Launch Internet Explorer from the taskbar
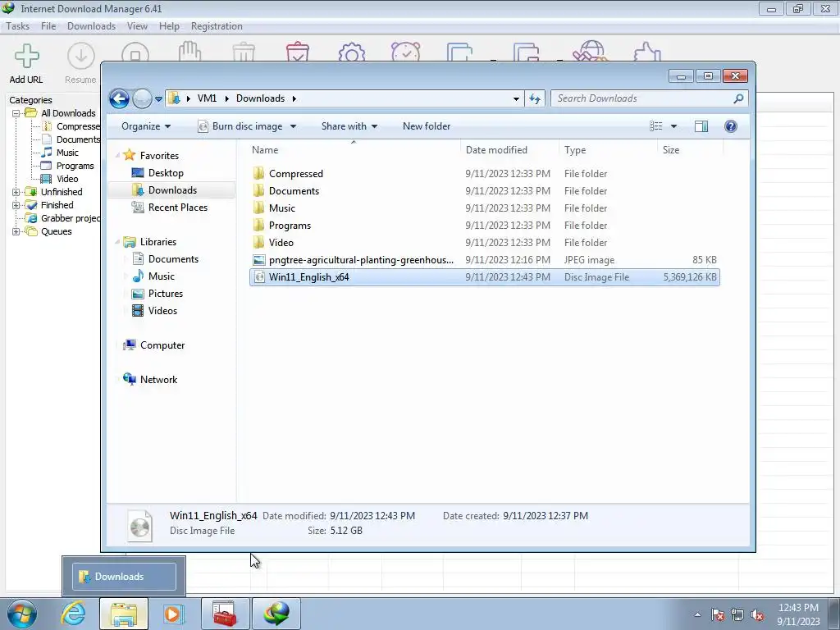840x630 pixels. 73,613
